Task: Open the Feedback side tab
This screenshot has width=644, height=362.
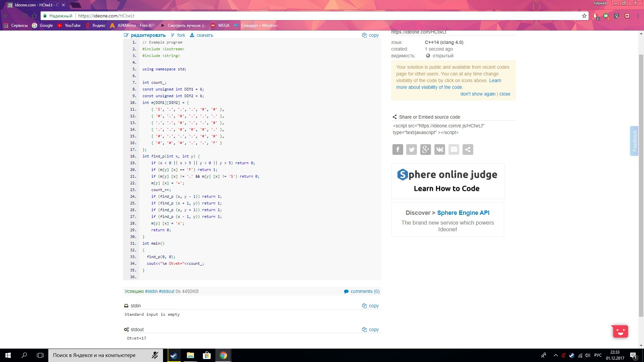Action: click(634, 141)
